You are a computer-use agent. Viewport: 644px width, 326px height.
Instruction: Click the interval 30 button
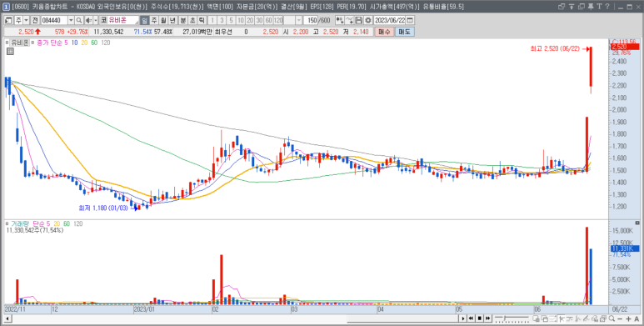click(259, 20)
